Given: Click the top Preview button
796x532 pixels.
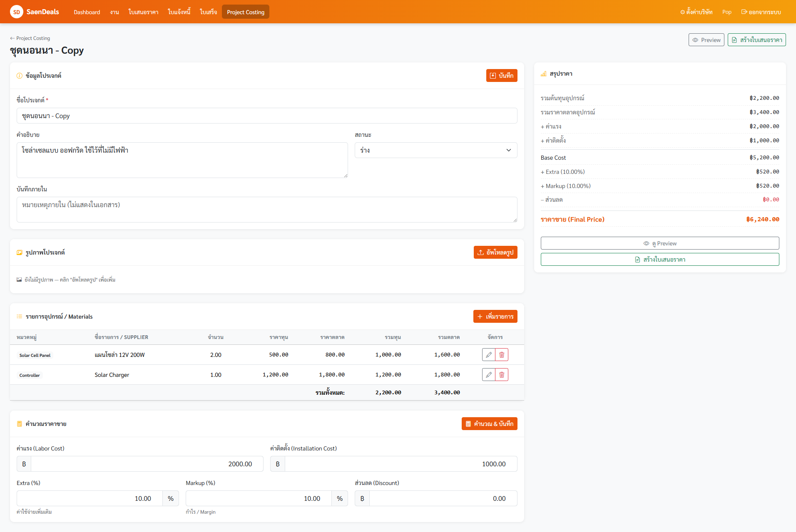Looking at the screenshot, I should [x=706, y=40].
